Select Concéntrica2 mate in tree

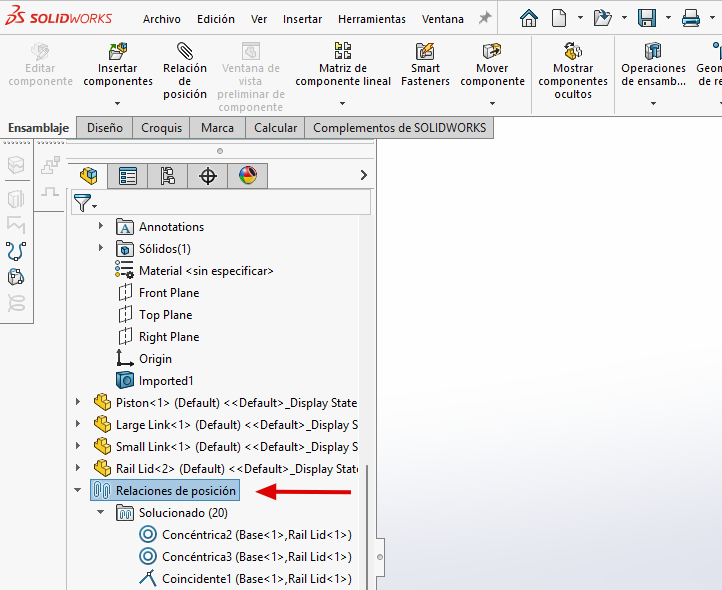point(255,535)
